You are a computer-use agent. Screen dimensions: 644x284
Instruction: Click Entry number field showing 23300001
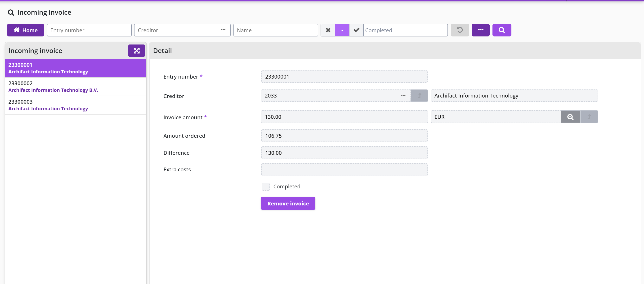point(344,76)
